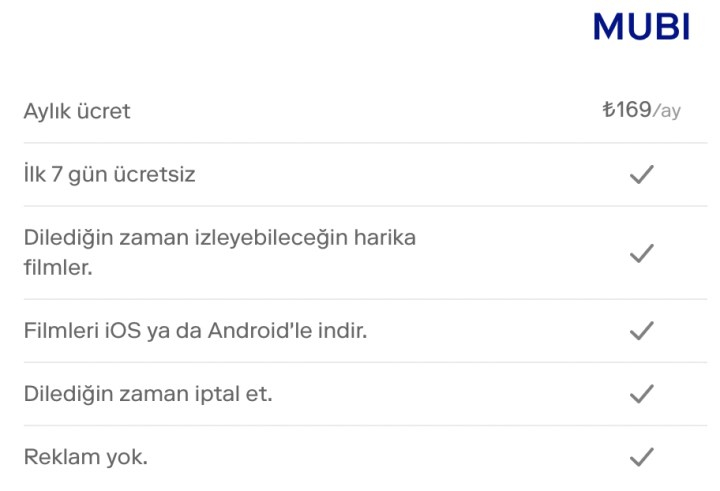The image size is (720, 491).
Task: Select the checkmark for iOS/Android download row
Action: pyautogui.click(x=641, y=330)
